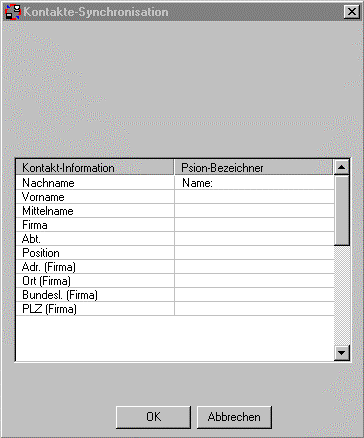Viewport: 364px width, 438px height.
Task: Click the scrollbar up arrow
Action: [x=341, y=167]
